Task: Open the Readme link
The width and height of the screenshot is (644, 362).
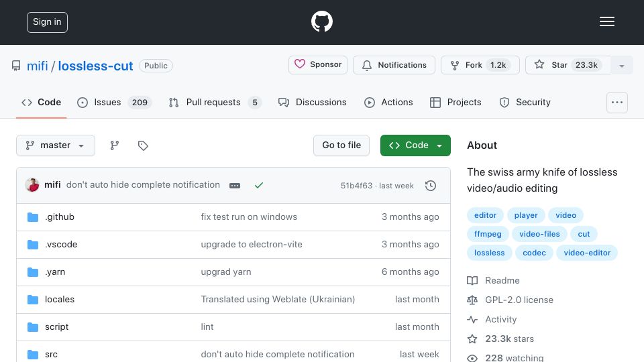Action: coord(494,280)
